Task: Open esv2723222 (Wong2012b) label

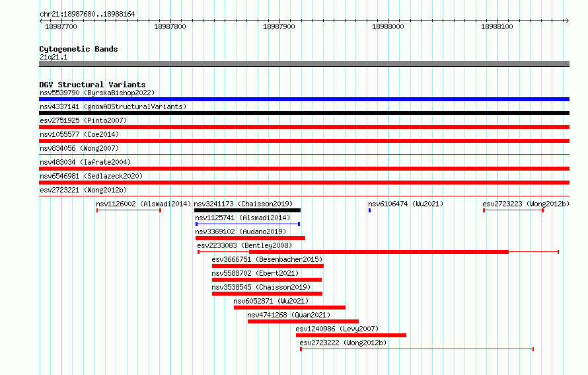Action: 343,343
